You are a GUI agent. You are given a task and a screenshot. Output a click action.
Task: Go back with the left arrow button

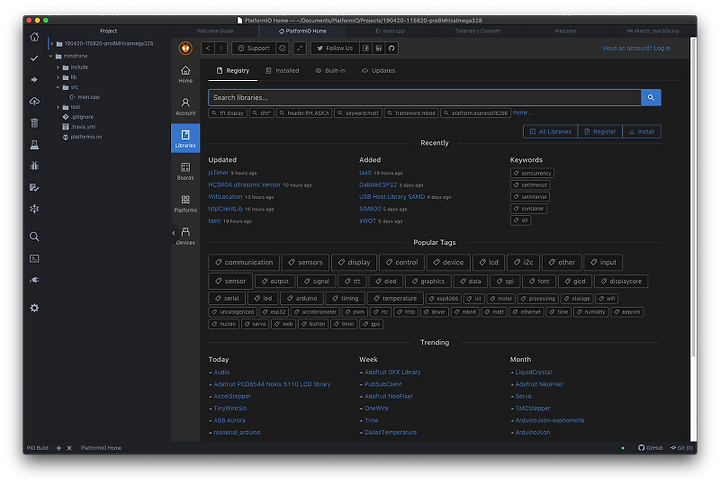(x=208, y=48)
